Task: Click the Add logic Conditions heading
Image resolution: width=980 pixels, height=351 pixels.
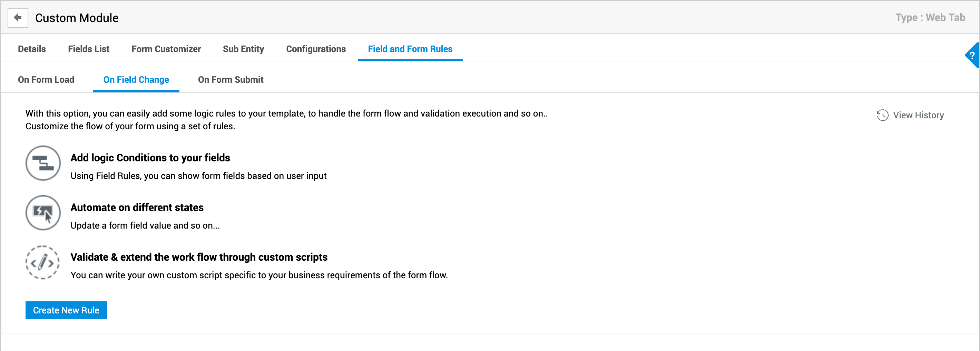Action: (x=150, y=158)
